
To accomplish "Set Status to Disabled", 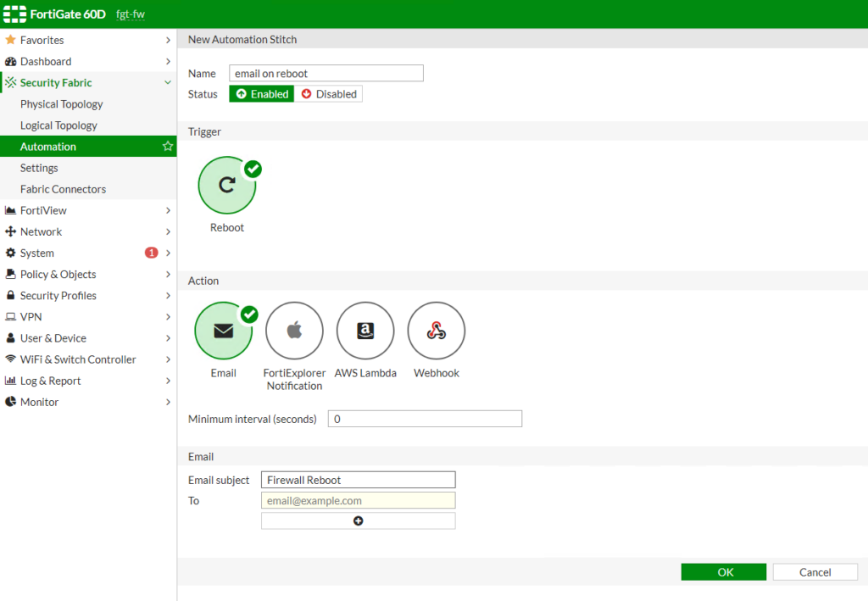I will click(329, 94).
